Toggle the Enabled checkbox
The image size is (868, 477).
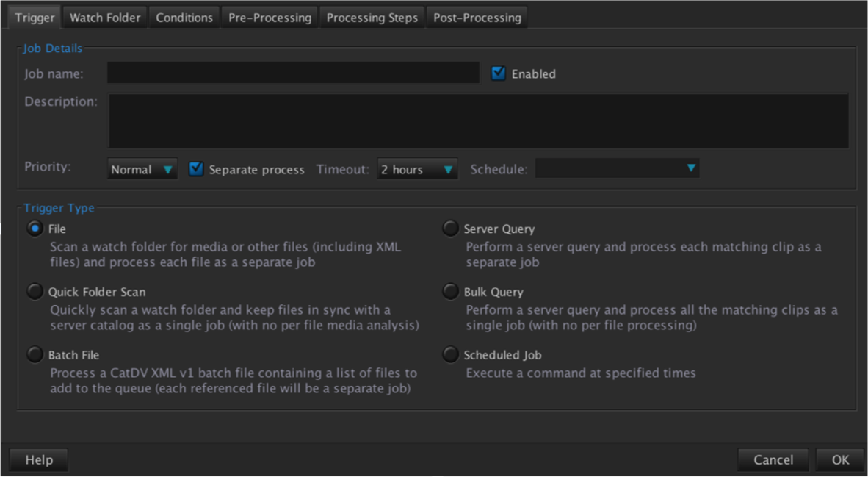[x=499, y=73]
